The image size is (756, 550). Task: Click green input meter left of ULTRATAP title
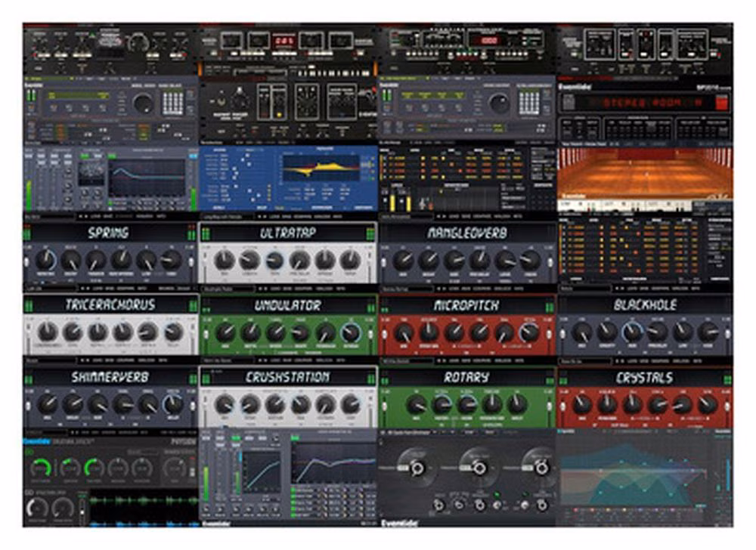[x=206, y=233]
